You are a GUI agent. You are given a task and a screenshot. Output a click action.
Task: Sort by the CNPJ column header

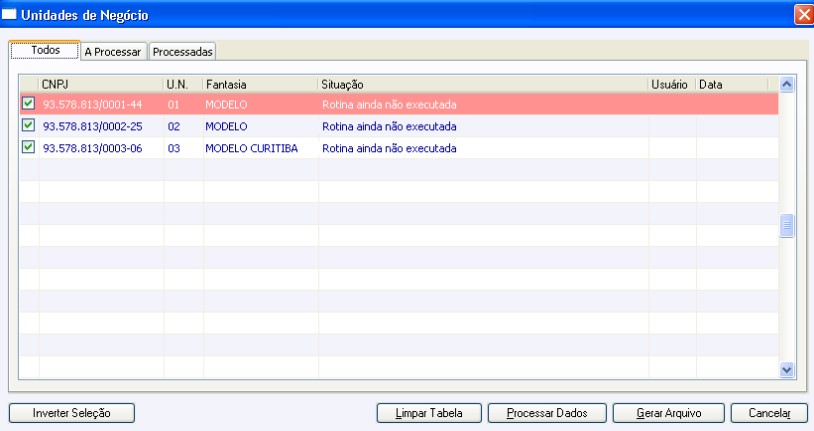click(101, 84)
